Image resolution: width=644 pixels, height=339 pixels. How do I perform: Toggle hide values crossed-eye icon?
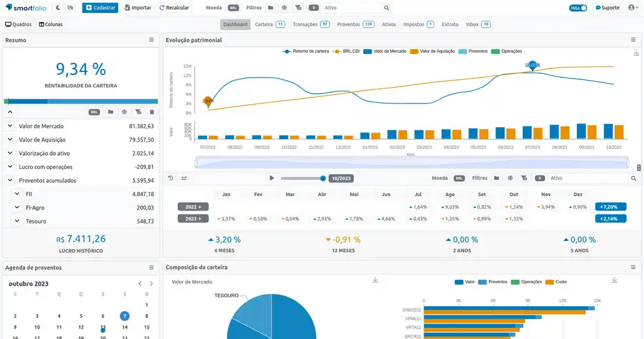pyautogui.click(x=71, y=8)
